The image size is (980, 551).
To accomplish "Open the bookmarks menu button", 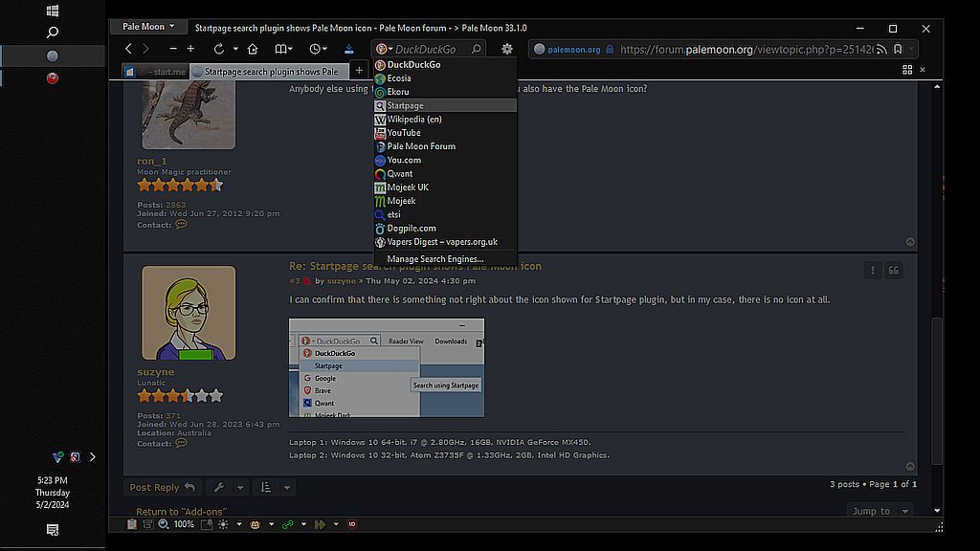I will [x=283, y=49].
